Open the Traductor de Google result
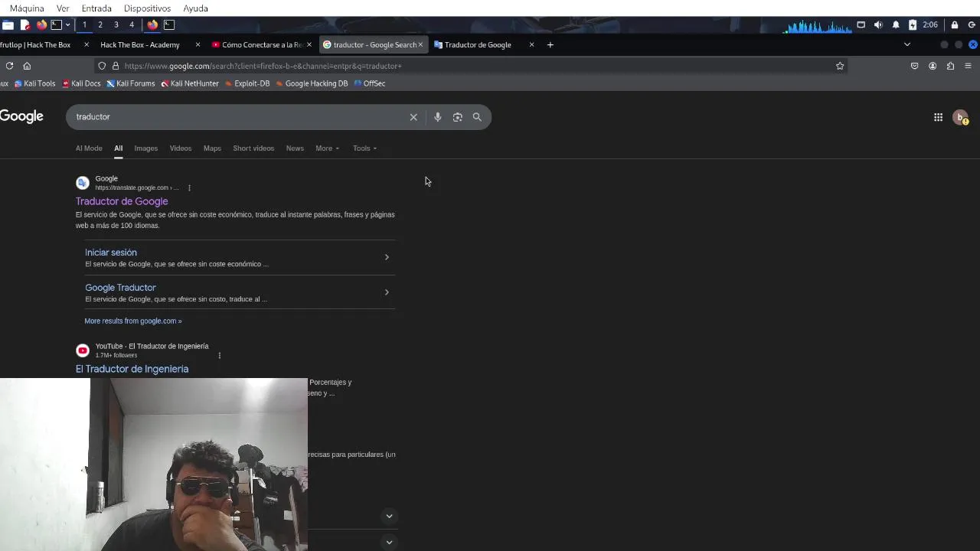Viewport: 980px width, 551px height. (x=122, y=201)
